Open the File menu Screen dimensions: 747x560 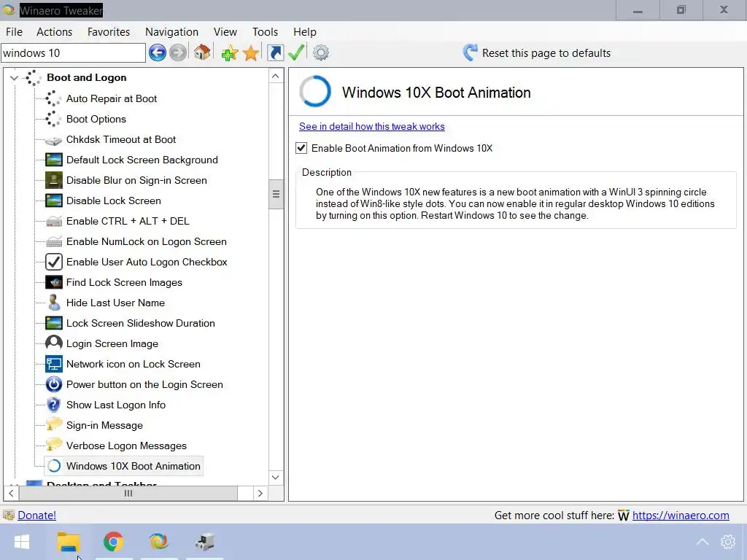(x=14, y=32)
